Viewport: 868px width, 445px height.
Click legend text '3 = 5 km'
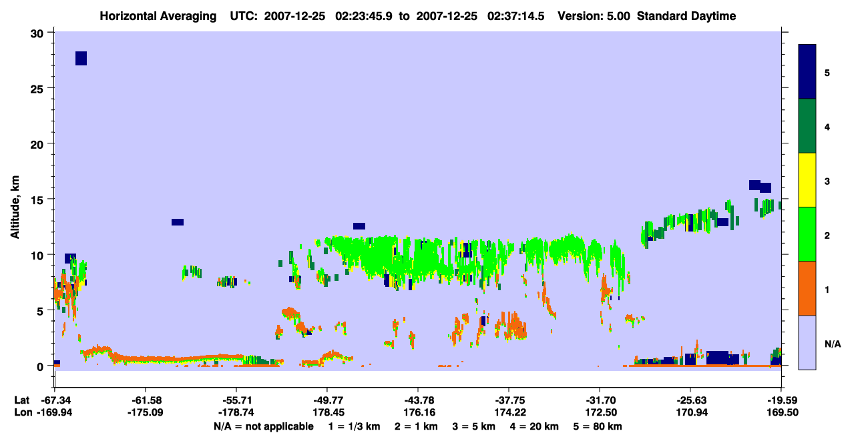tap(474, 426)
